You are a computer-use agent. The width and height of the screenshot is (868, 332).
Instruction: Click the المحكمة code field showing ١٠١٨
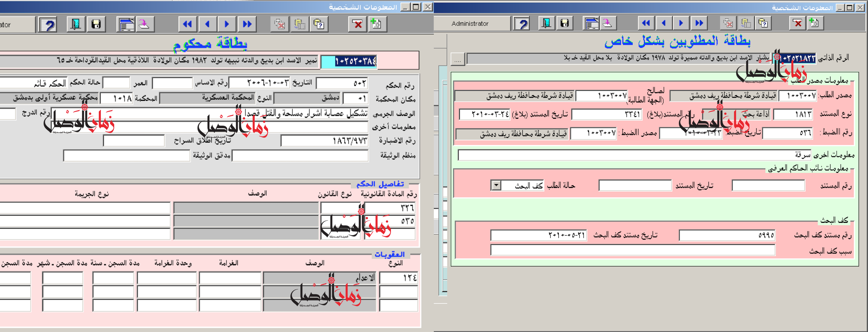click(116, 98)
